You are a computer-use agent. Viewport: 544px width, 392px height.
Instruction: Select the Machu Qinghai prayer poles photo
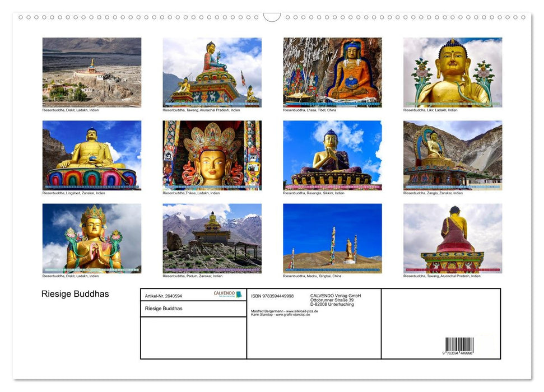coord(332,239)
